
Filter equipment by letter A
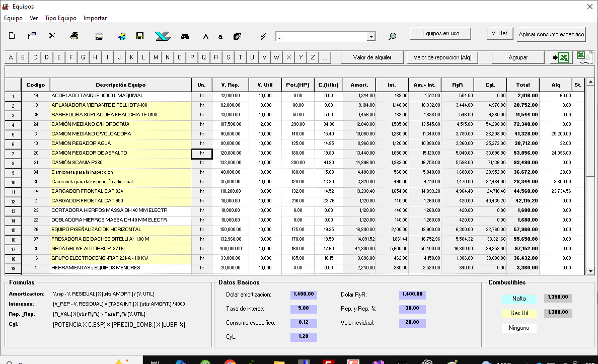click(x=11, y=57)
